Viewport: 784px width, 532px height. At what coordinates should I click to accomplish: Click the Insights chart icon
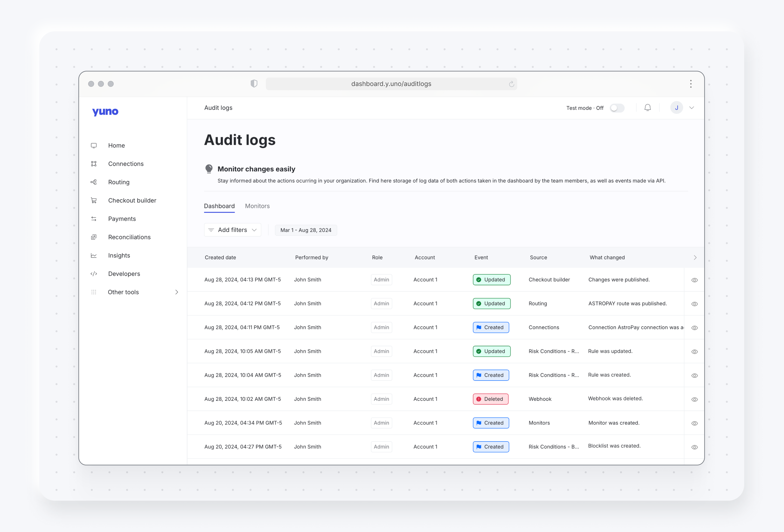pos(94,255)
